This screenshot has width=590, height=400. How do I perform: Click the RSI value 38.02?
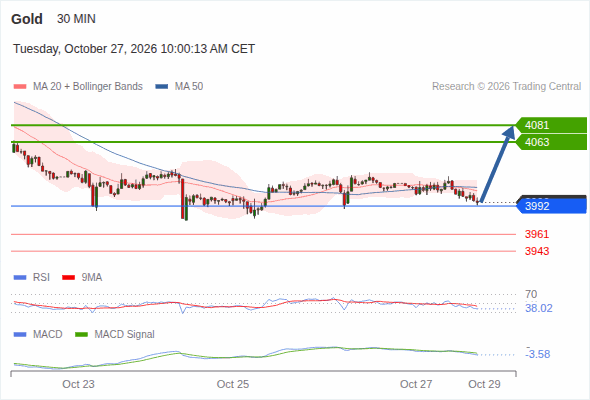point(539,308)
